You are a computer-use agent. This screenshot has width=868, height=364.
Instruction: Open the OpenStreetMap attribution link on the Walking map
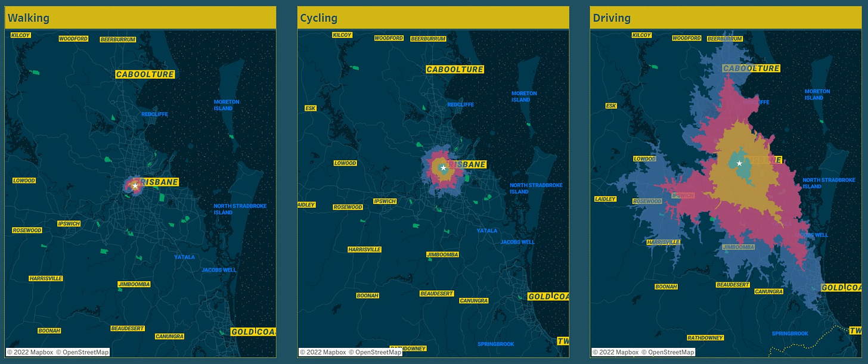(83, 351)
